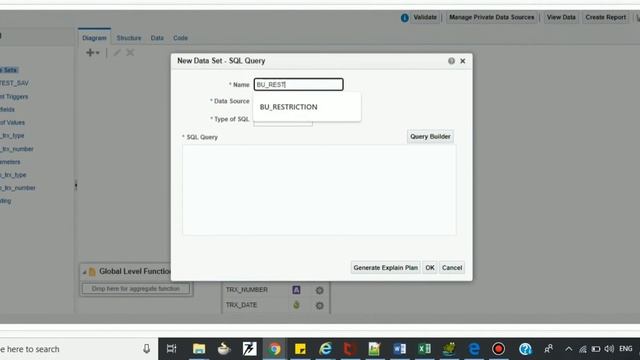Viewport: 640px width, 360px height.
Task: Select List of Values in the sidebar
Action: [x=12, y=122]
